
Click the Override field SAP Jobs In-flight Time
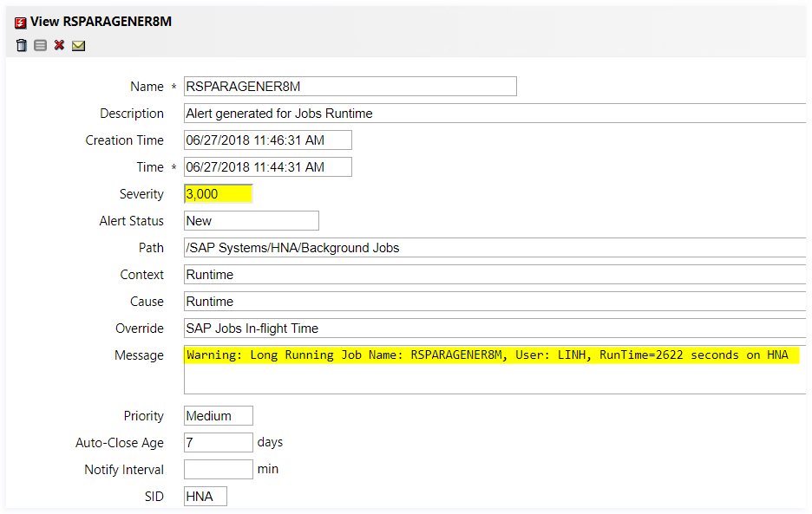pos(494,329)
